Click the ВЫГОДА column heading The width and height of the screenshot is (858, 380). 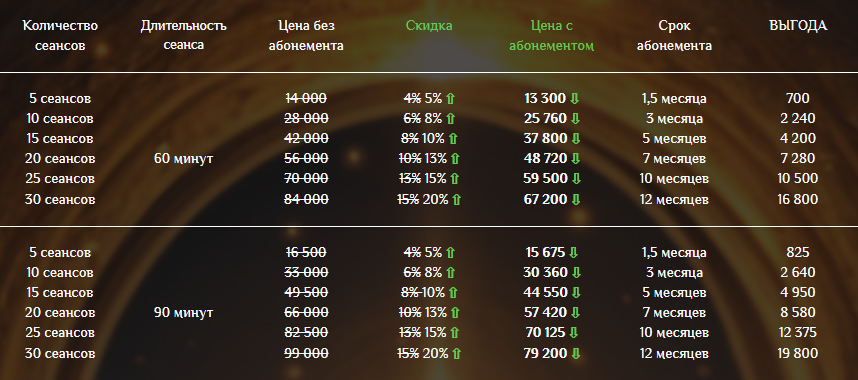click(x=798, y=26)
